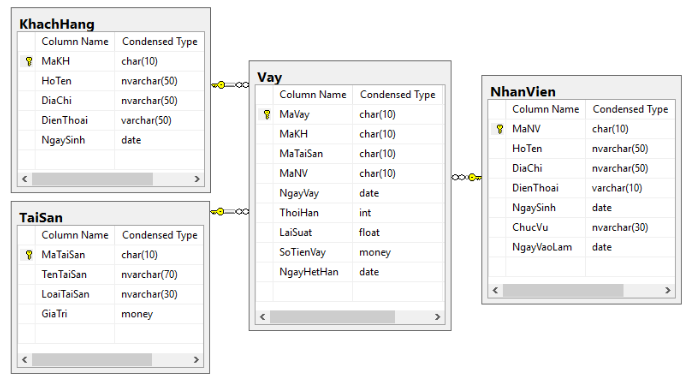691x380 pixels.
Task: Click the primary key icon beside MaKH in KhachHang
Action: point(29,61)
